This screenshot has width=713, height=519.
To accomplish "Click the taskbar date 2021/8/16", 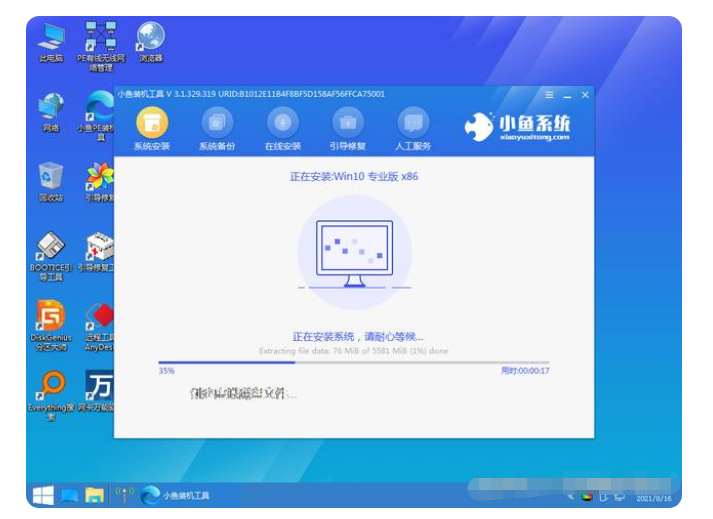I will point(654,499).
